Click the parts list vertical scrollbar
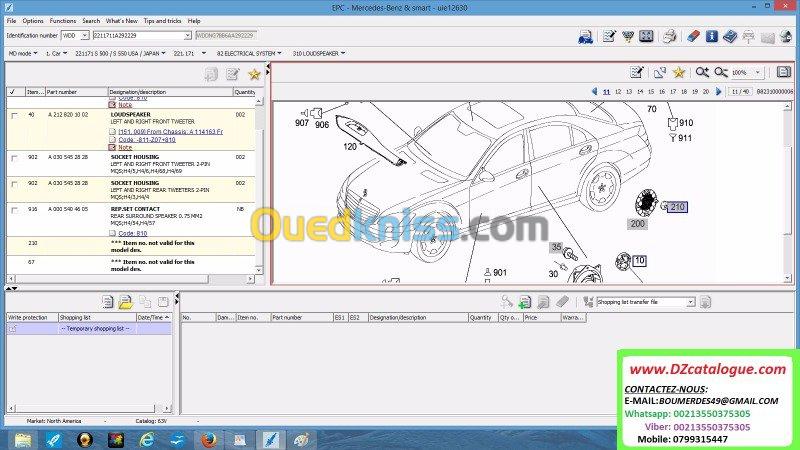 [x=259, y=186]
